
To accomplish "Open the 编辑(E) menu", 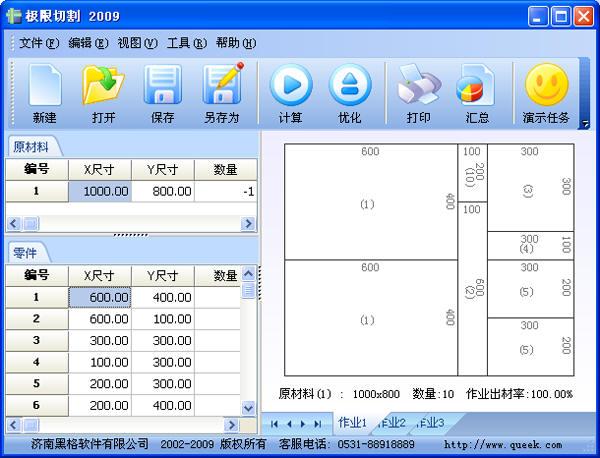I will 88,42.
